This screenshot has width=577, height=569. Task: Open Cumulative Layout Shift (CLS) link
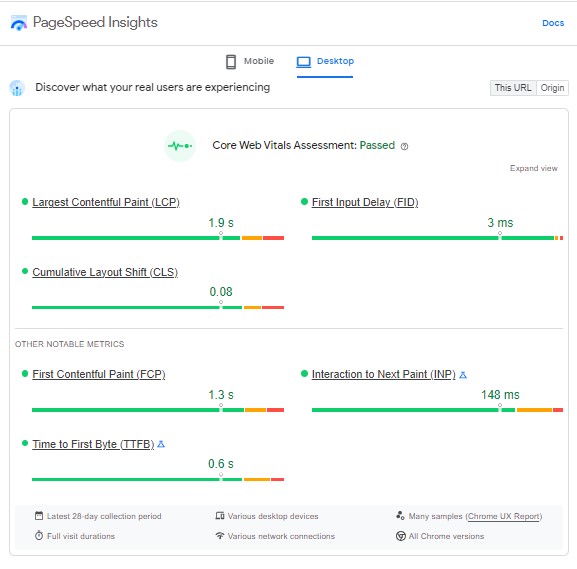point(105,272)
